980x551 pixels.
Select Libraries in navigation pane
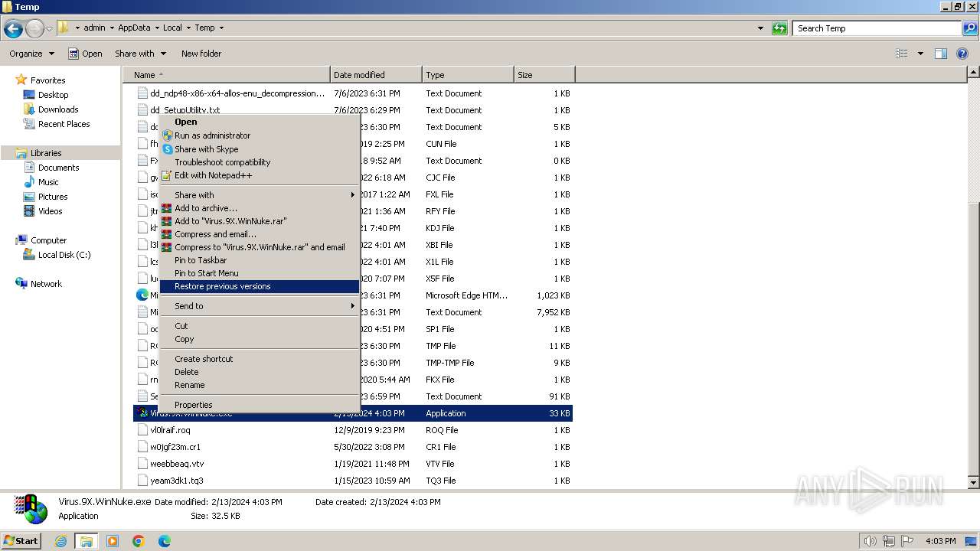point(46,153)
